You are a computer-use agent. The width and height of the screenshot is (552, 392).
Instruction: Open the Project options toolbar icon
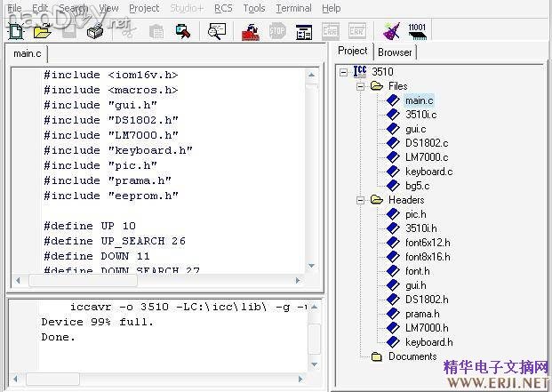click(x=304, y=32)
